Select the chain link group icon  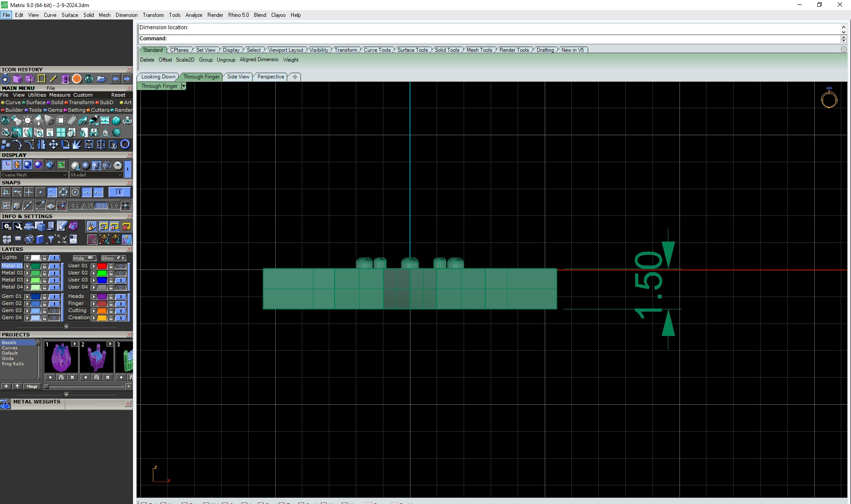click(89, 145)
